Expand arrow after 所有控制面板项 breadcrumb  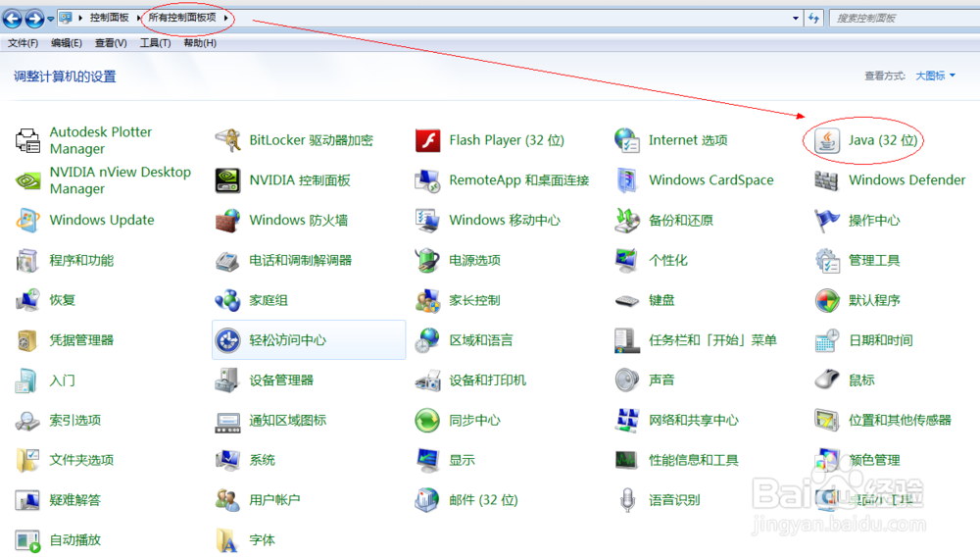[x=225, y=18]
